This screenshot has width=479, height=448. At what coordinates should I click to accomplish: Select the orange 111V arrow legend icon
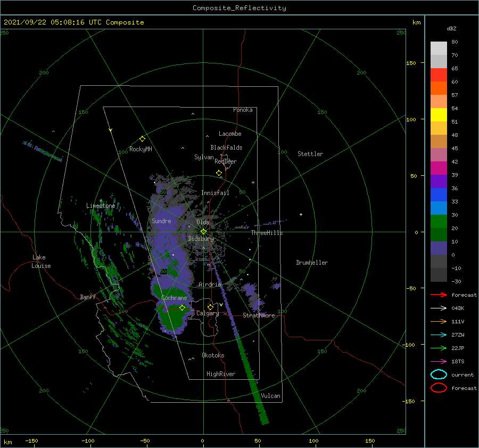[439, 321]
